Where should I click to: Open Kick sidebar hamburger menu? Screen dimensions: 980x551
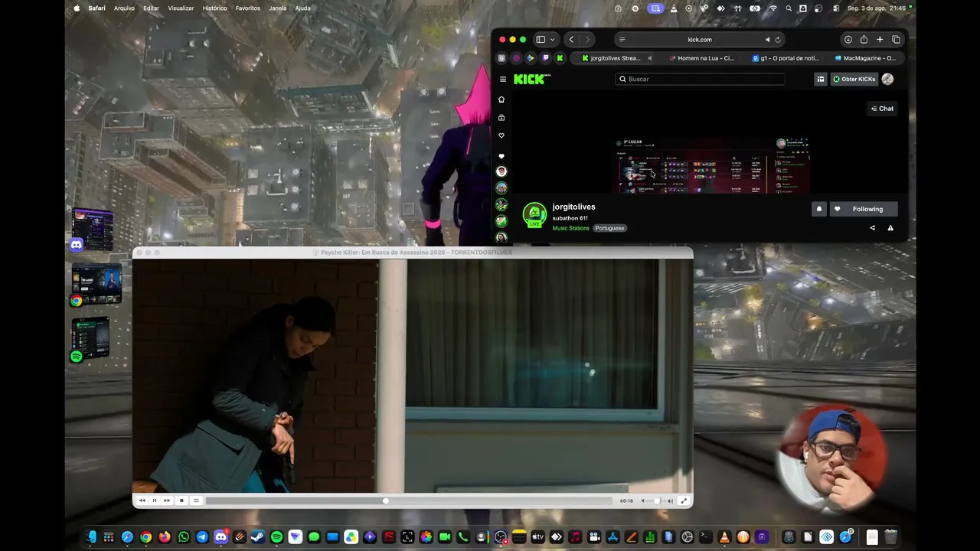pos(503,79)
